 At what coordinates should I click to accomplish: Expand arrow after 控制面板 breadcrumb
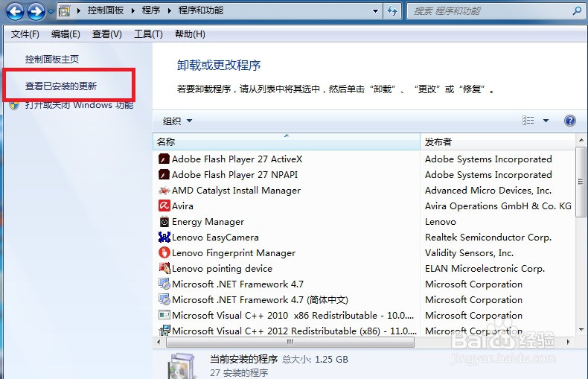132,10
